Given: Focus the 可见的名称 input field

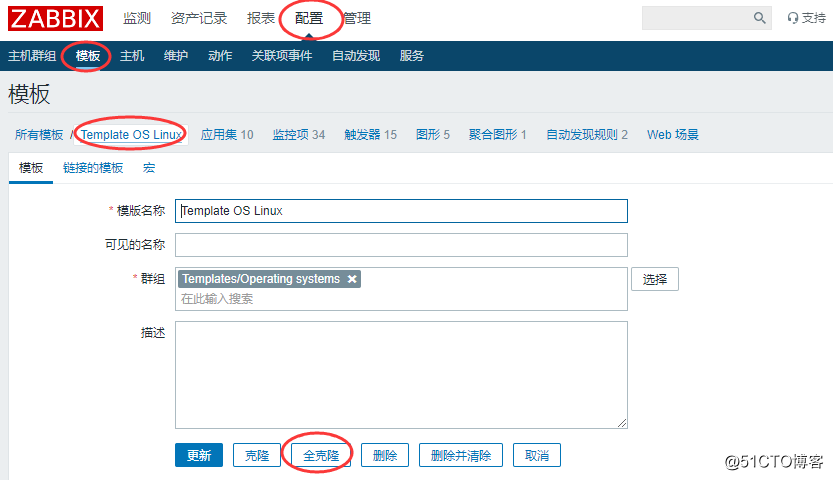Looking at the screenshot, I should [401, 245].
